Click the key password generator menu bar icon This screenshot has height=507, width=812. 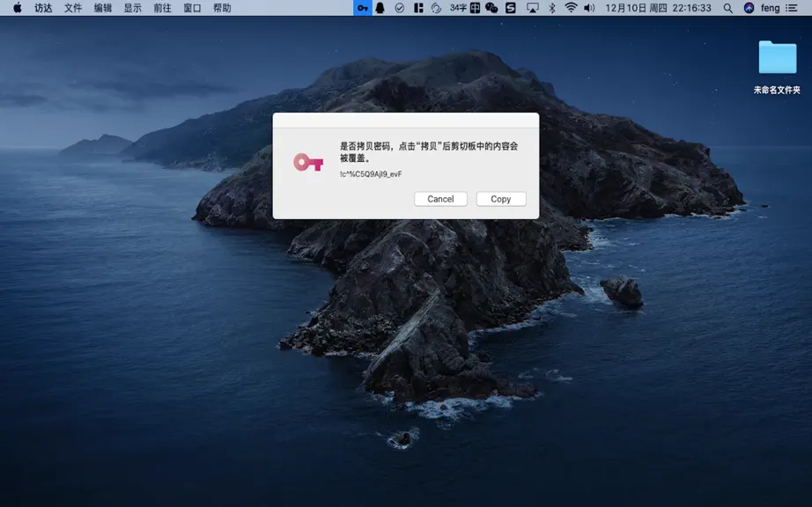pos(363,8)
